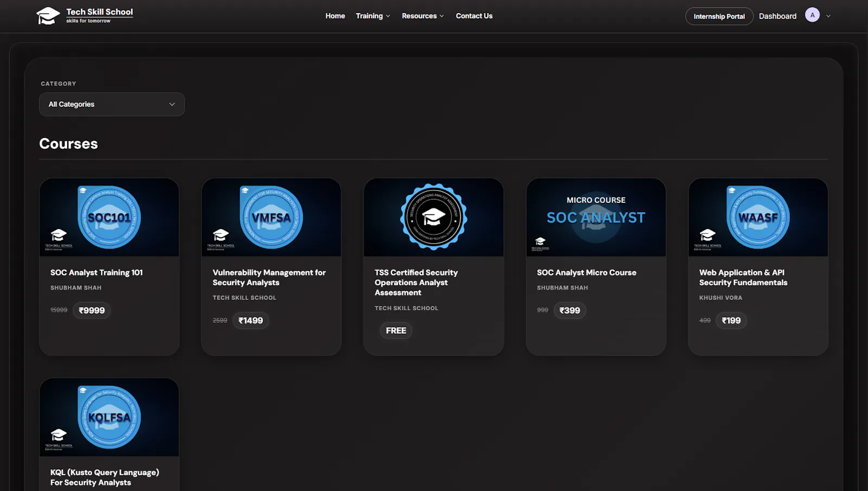Click the ₹399 price badge
Viewport: 868px width, 491px height.
pos(570,310)
